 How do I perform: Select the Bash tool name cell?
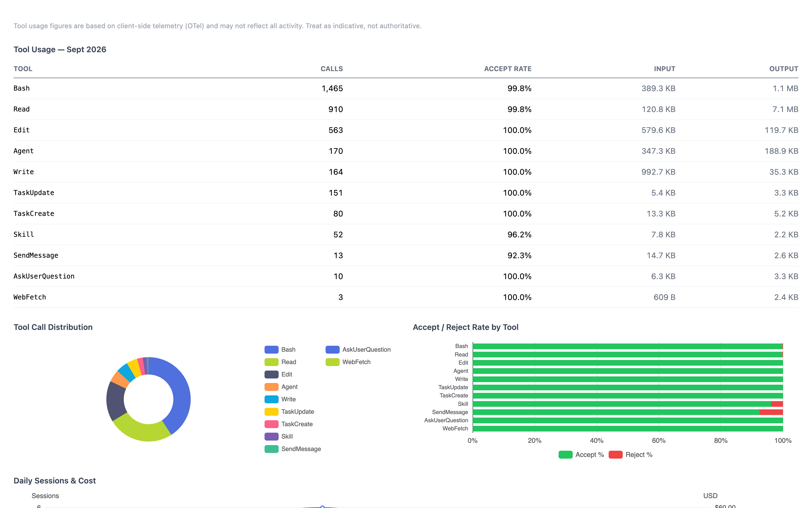tap(21, 88)
